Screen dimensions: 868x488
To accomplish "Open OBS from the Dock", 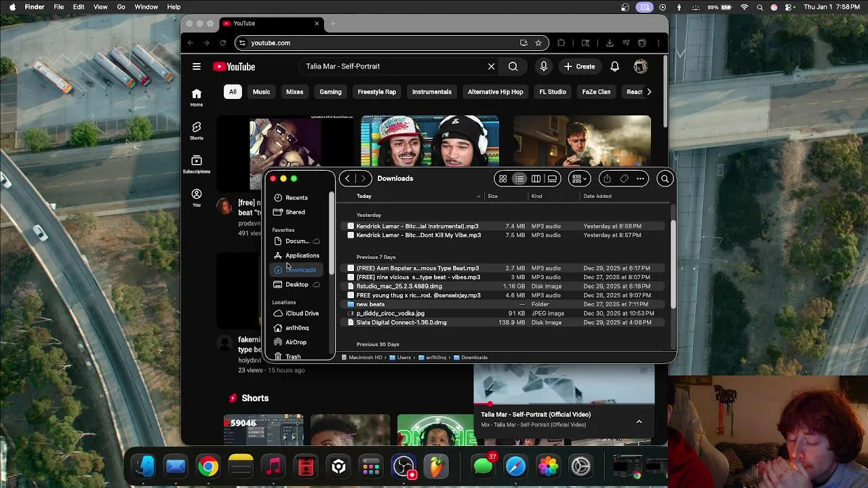I will (403, 466).
